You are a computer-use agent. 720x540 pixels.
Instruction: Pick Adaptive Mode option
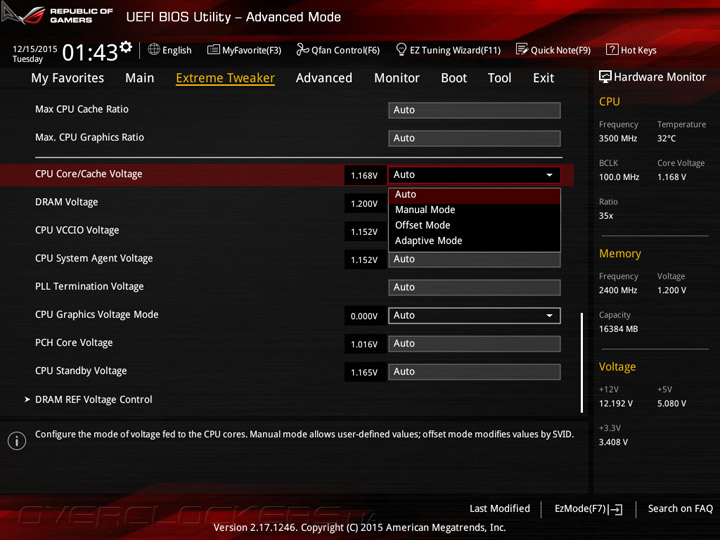coord(474,241)
